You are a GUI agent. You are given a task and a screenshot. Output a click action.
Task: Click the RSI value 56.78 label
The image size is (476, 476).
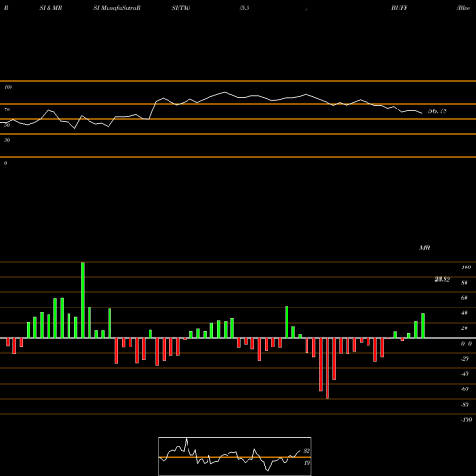tap(438, 111)
